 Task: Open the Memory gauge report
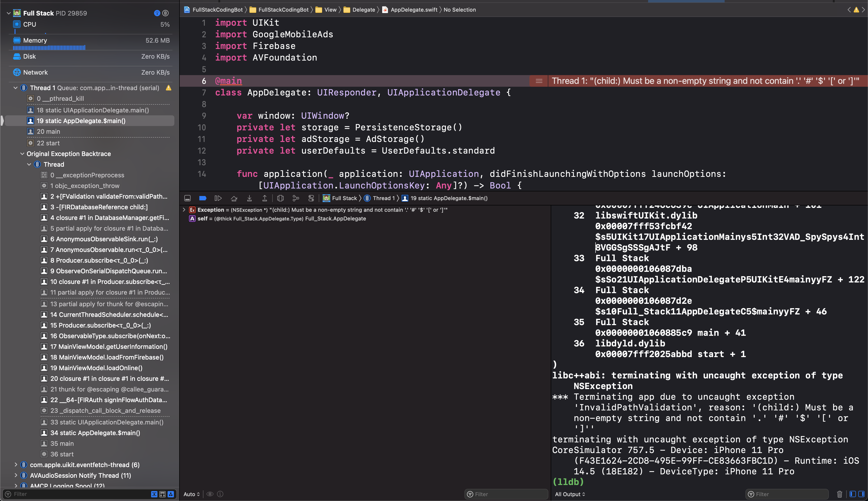click(91, 43)
